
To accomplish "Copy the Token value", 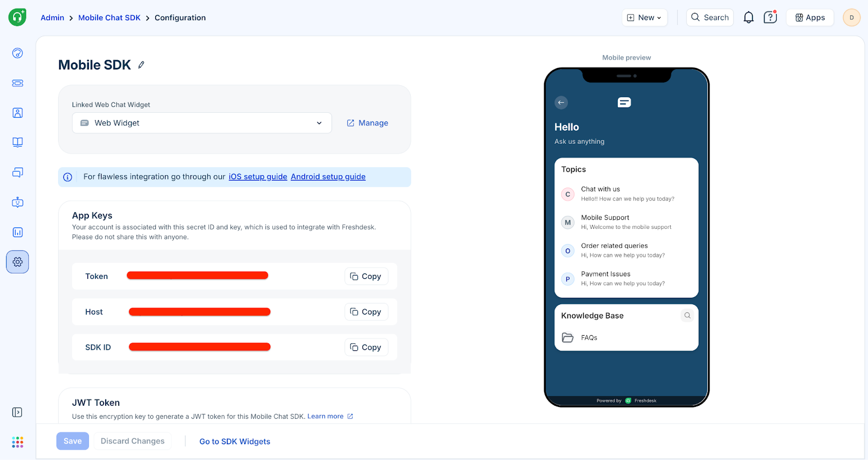I will pos(366,276).
